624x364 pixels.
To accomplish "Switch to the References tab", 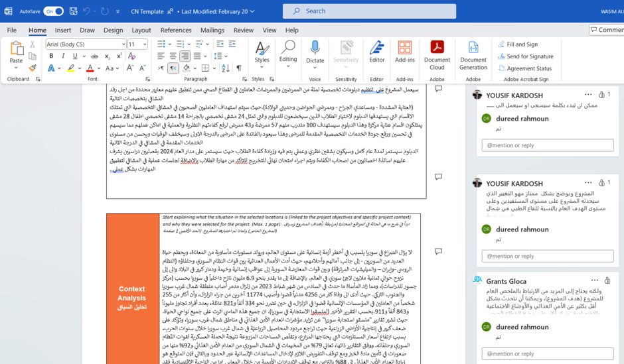I will [x=176, y=30].
